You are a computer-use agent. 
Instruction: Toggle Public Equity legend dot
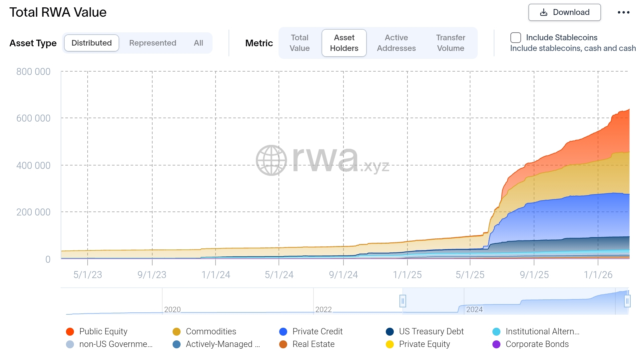click(x=70, y=332)
